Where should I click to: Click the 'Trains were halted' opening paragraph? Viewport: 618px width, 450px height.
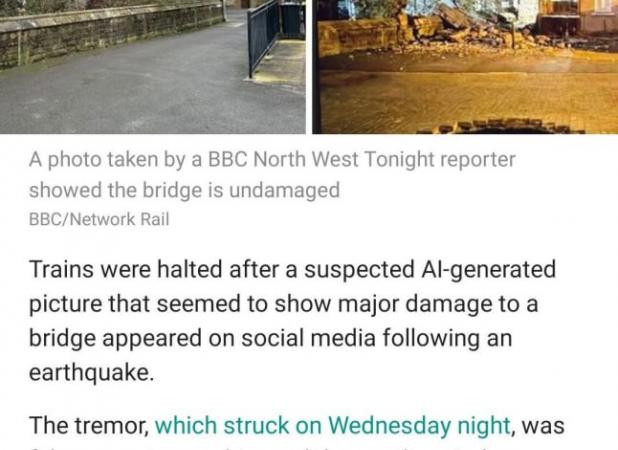(292, 321)
